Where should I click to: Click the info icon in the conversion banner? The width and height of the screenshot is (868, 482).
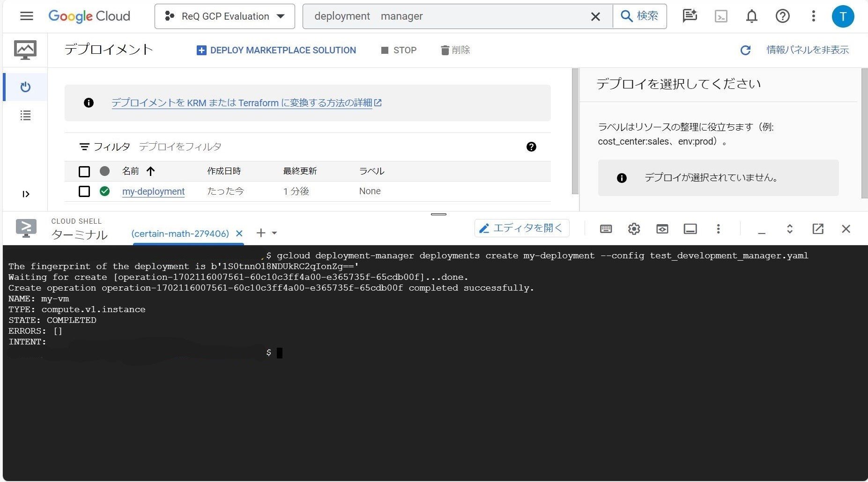click(x=89, y=103)
